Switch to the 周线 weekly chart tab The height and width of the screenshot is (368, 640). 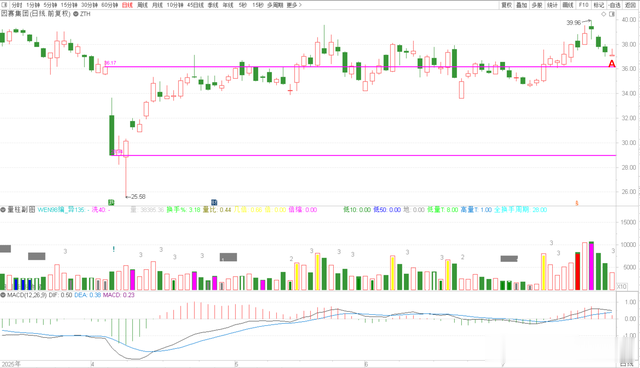pos(142,5)
